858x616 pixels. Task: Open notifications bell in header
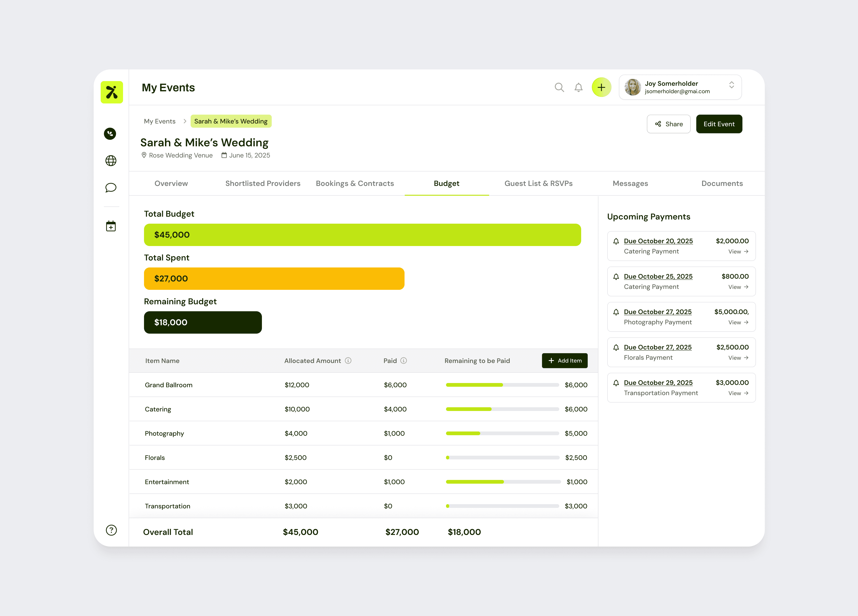coord(578,87)
